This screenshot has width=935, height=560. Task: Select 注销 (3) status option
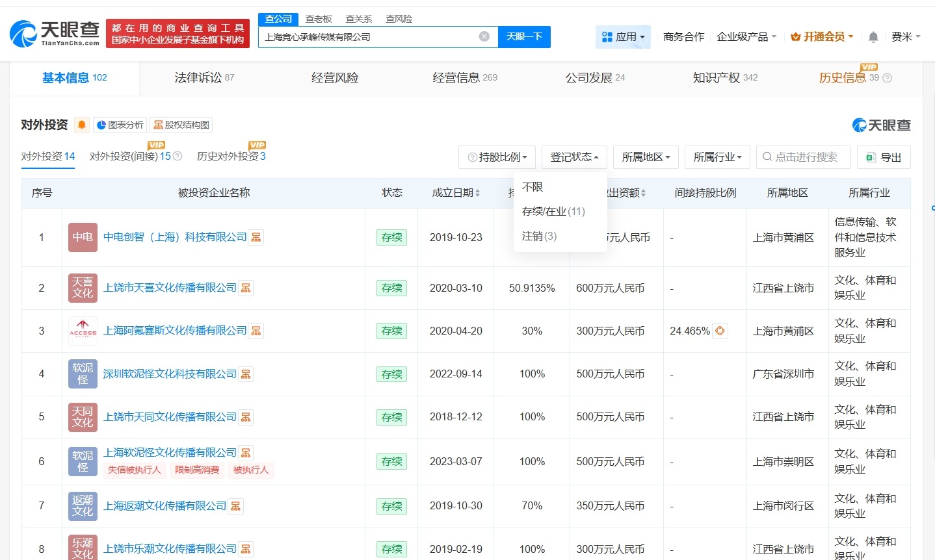pos(539,236)
